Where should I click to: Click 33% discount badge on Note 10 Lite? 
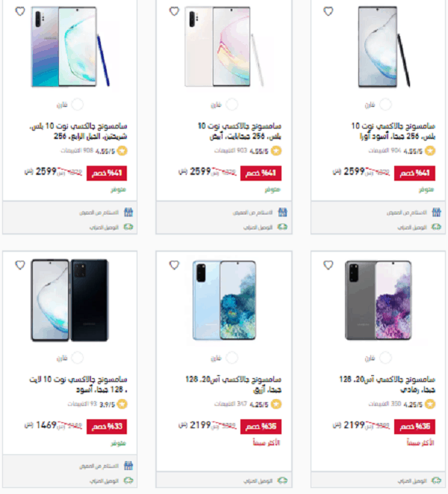click(x=107, y=427)
